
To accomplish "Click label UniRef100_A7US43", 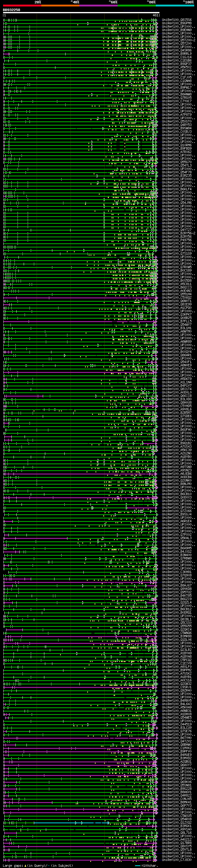I will [177, 446].
